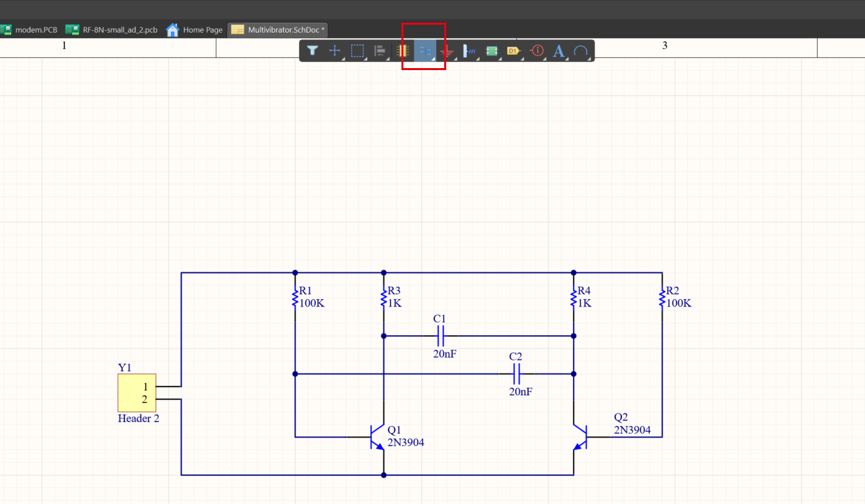Screen dimensions: 865x504
Task: Activate the place text string tool
Action: [558, 50]
